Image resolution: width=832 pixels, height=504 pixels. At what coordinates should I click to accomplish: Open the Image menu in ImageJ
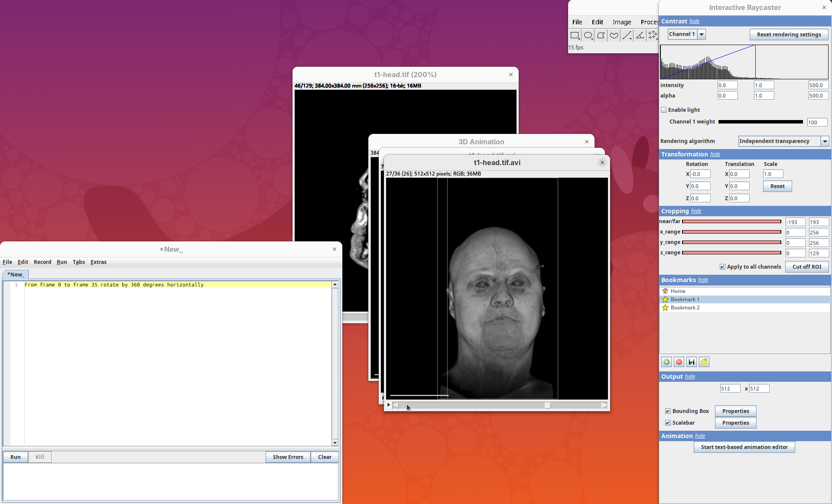[x=621, y=22]
